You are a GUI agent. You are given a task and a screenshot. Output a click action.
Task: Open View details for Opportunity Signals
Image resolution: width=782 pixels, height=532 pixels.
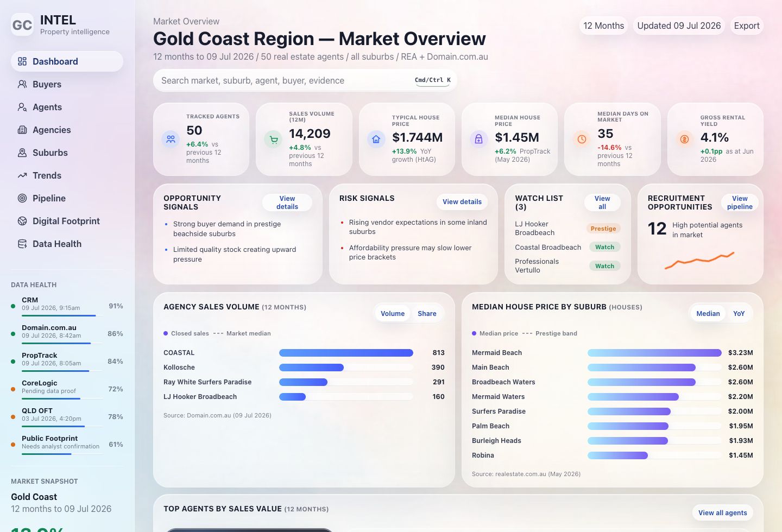[x=287, y=202]
